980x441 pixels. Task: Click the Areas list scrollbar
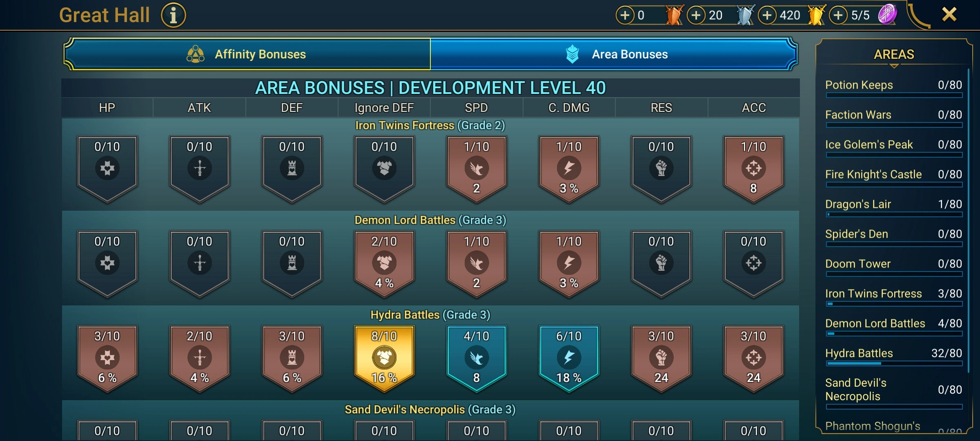968,220
